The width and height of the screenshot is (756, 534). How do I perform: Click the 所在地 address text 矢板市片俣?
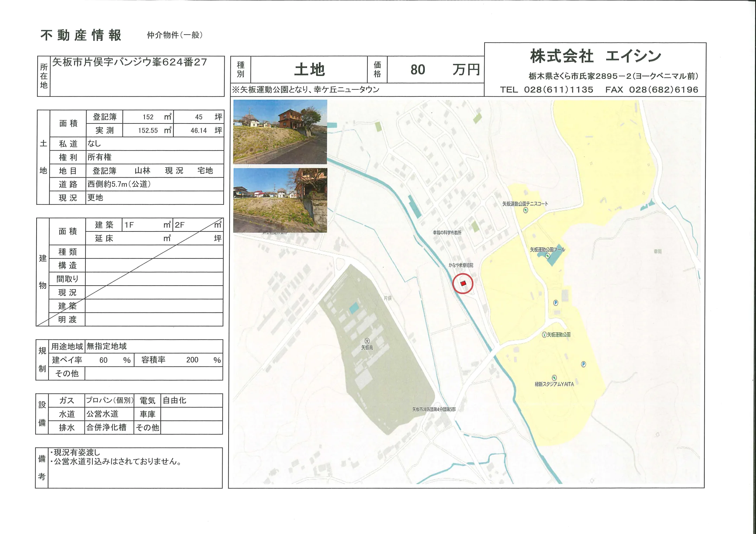pos(129,62)
